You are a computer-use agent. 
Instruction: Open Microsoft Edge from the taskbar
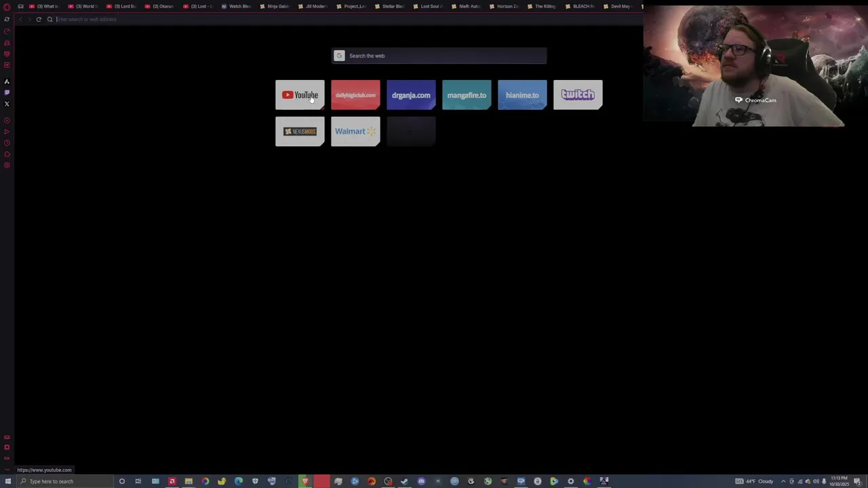(238, 481)
